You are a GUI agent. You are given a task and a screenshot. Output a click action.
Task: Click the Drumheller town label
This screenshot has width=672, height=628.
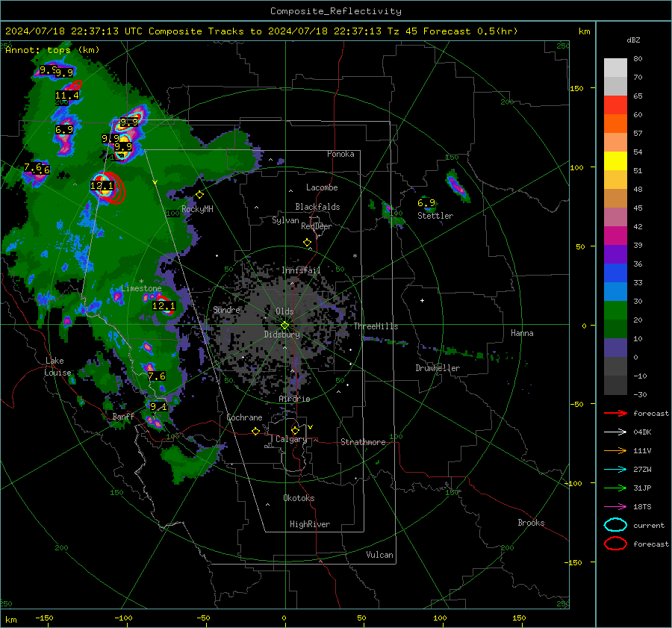(438, 368)
